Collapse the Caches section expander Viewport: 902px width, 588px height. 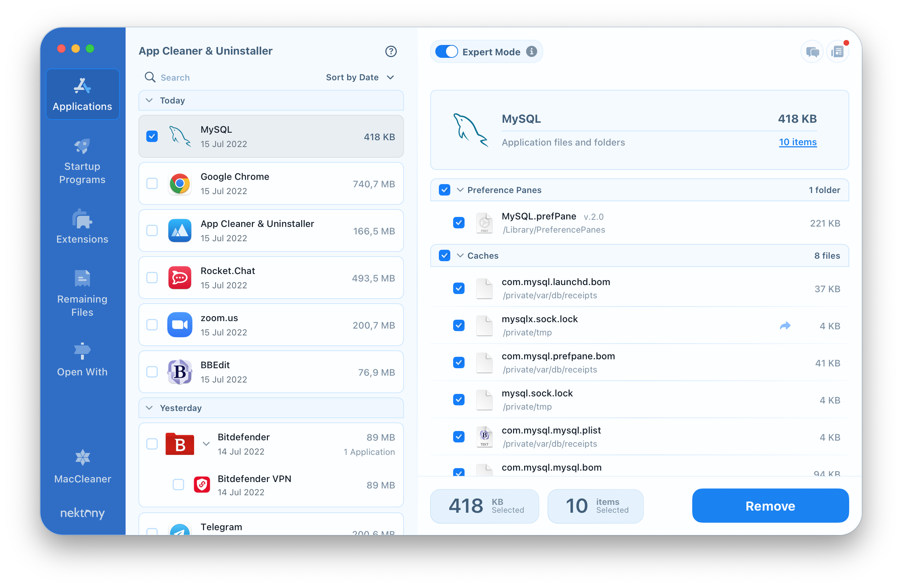[460, 255]
